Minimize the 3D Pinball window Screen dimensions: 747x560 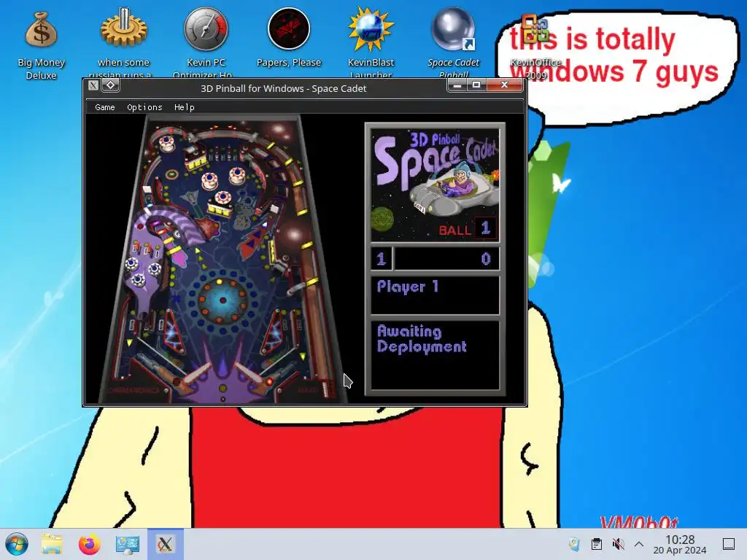pos(457,85)
